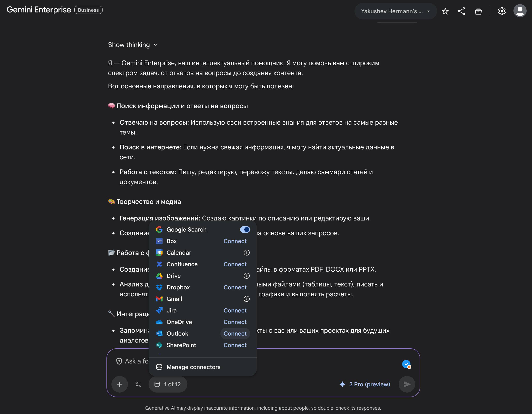Connect the Outlook connector
532x414 pixels.
pos(235,334)
